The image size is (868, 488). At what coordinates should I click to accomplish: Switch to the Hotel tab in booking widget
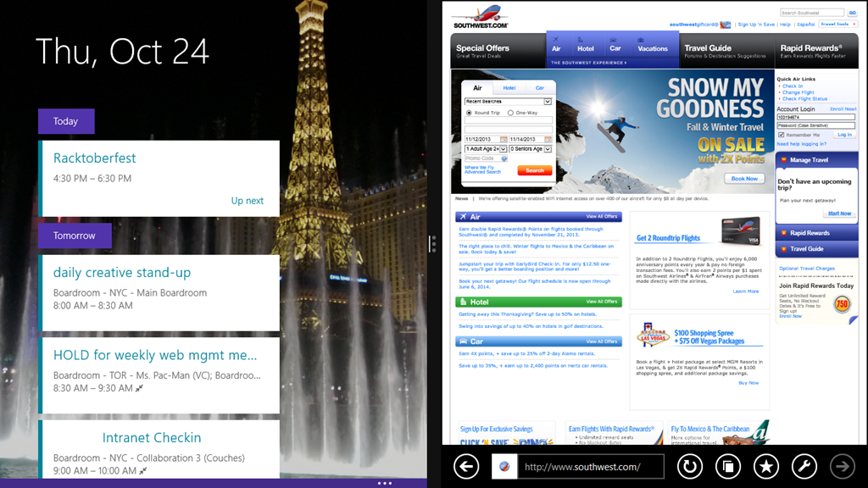coord(509,88)
